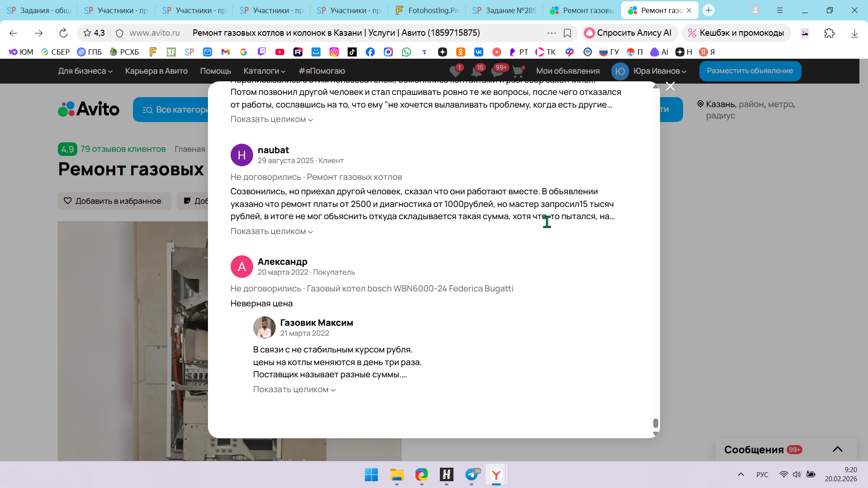Open notifications bell icon with 15 badge
The image size is (868, 488).
tap(476, 71)
